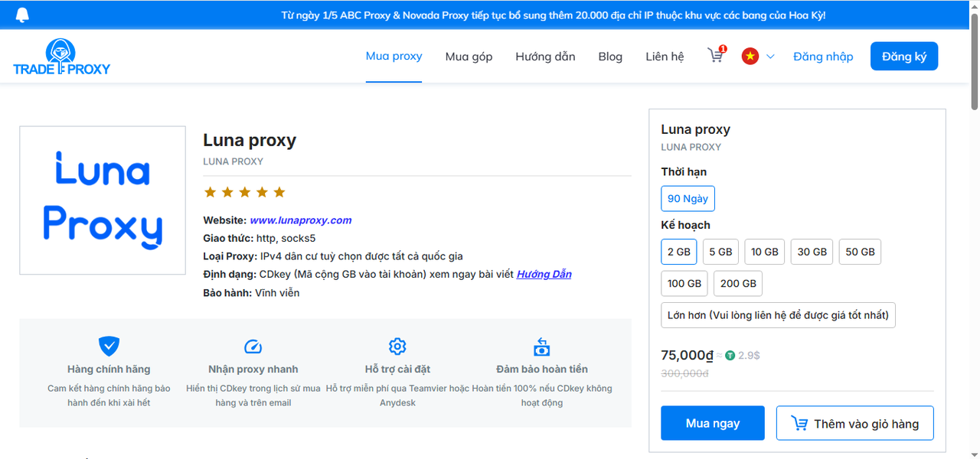Click the Hỗ trợ cài đặt feature title
Image resolution: width=980 pixels, height=459 pixels.
tap(397, 369)
